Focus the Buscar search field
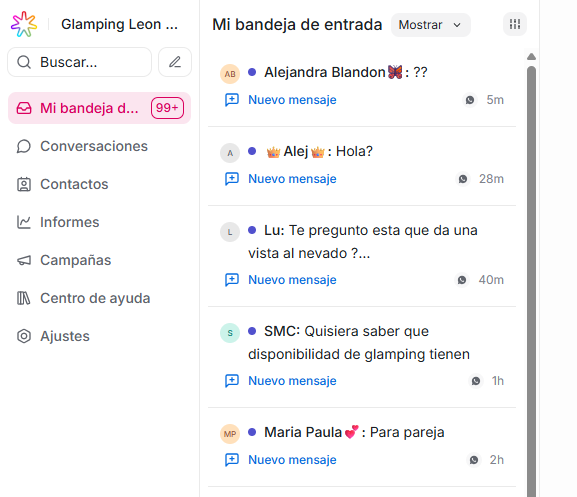Viewport: 577px width, 497px height. 79,62
